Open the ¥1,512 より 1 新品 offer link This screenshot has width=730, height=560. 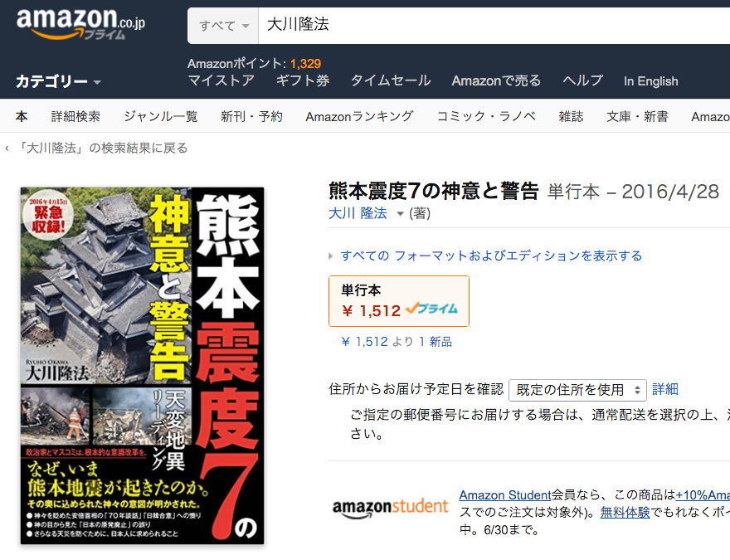pyautogui.click(x=397, y=342)
